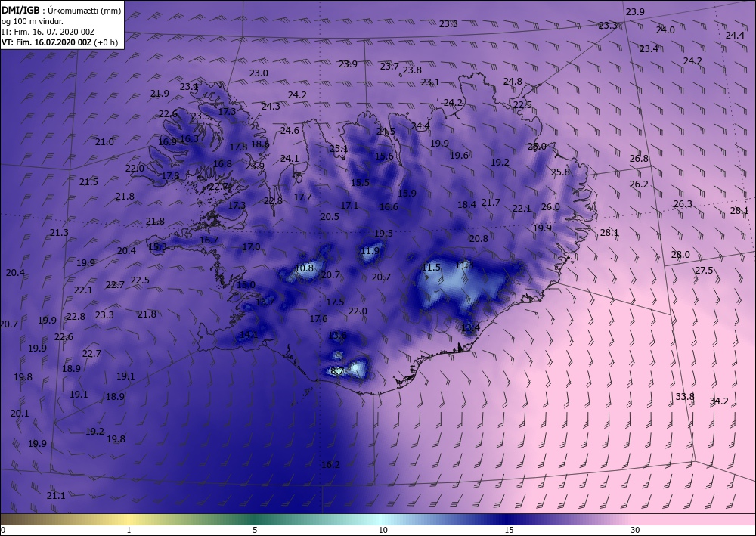756x536 pixels.
Task: Click the map value 26.8
Action: (x=639, y=159)
